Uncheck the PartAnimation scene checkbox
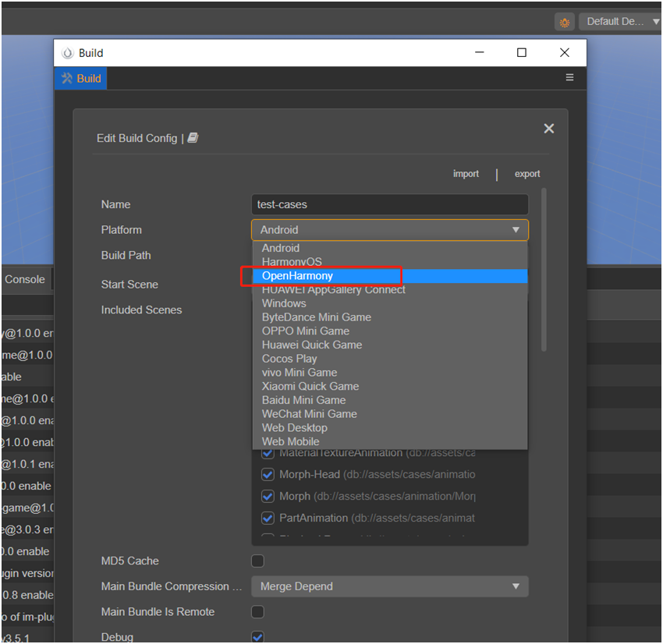 click(x=268, y=518)
